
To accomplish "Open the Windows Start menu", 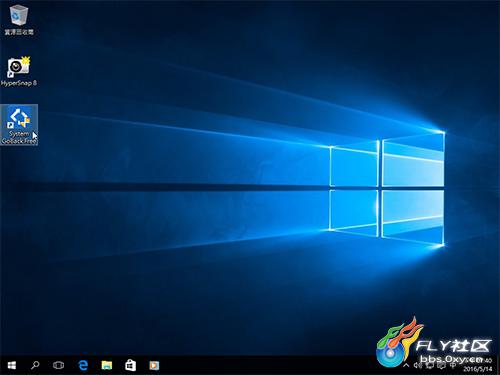I will pyautogui.click(x=12, y=365).
